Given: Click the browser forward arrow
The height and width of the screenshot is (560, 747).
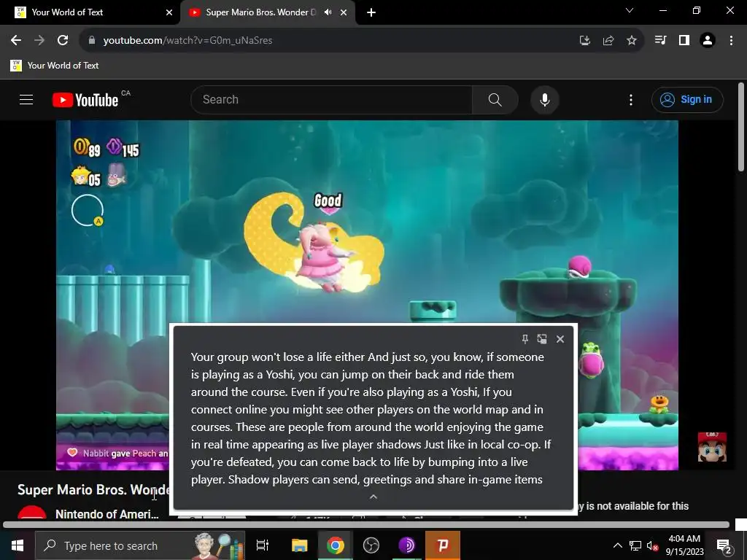Looking at the screenshot, I should coord(39,40).
